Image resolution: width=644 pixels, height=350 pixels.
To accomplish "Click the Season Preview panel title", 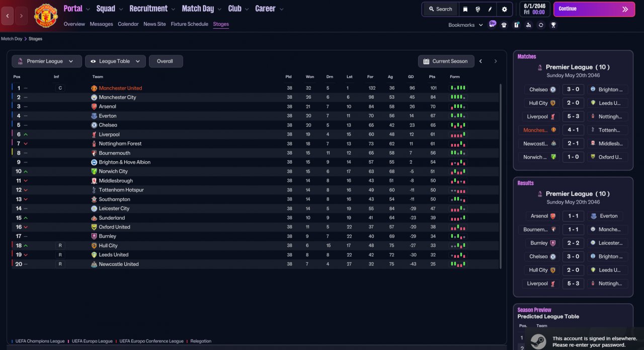I will [x=534, y=310].
